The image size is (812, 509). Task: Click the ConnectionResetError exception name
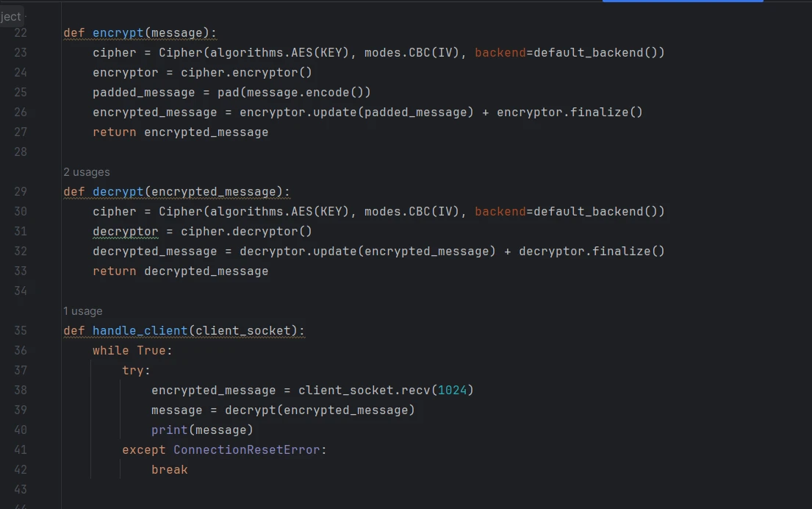[246, 450]
